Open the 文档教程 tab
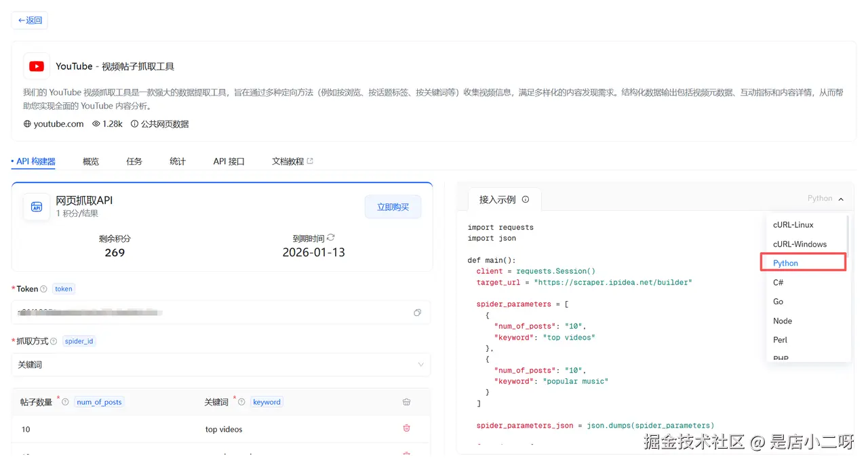Screen dimensions: 868x465 292,161
